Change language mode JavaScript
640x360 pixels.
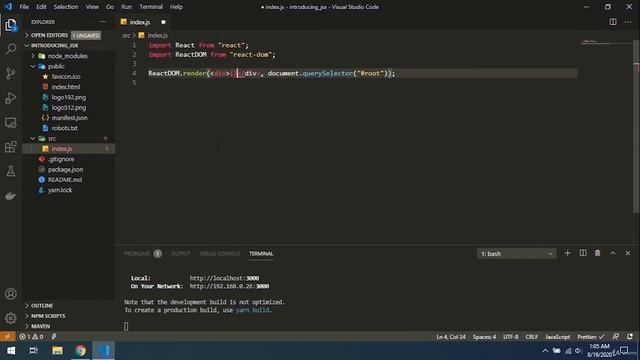pyautogui.click(x=558, y=337)
